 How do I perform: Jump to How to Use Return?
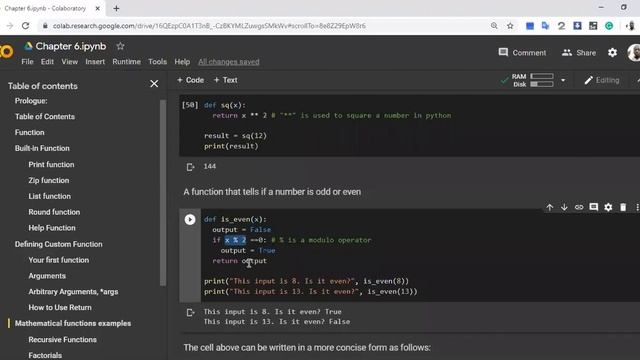coord(60,307)
